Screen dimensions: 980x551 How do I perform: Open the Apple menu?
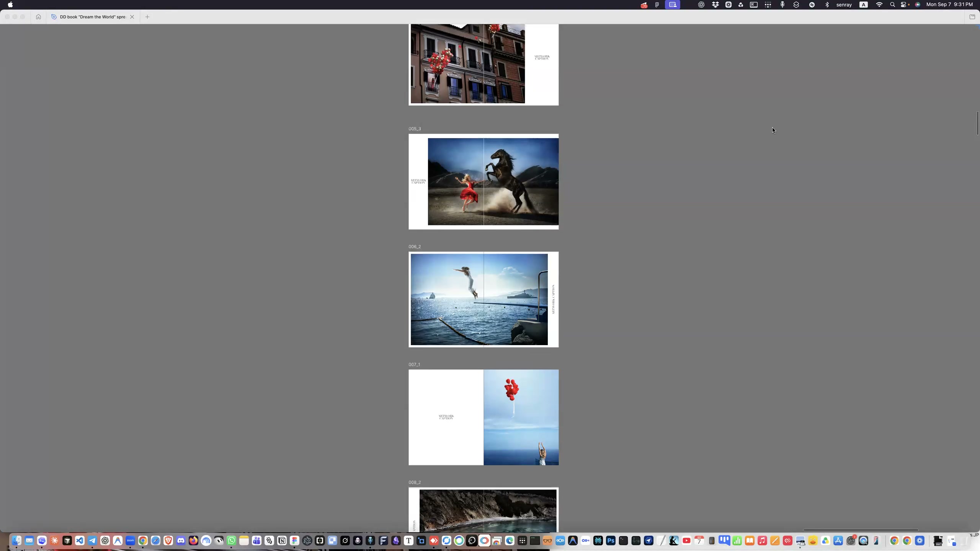[10, 5]
